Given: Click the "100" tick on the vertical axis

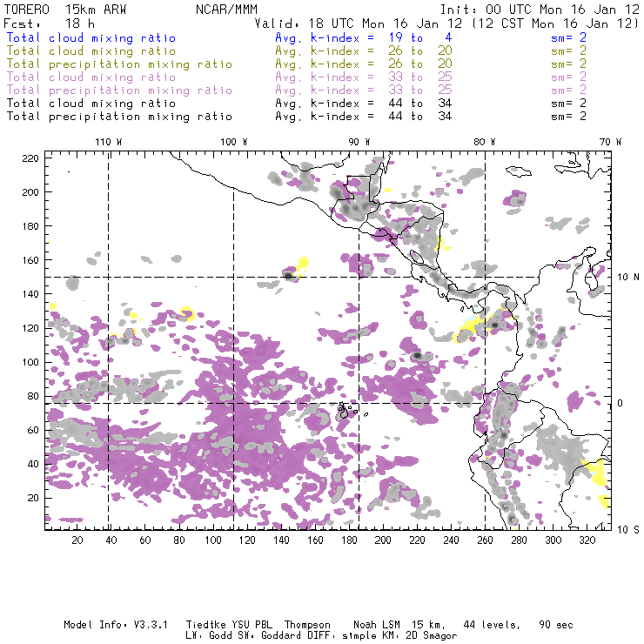Looking at the screenshot, I should coord(30,362).
